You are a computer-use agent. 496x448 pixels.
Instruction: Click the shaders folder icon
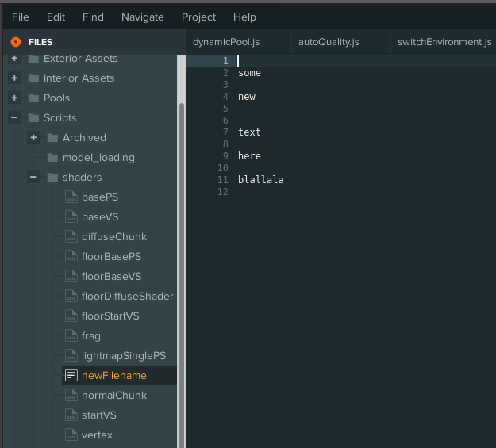pos(52,178)
